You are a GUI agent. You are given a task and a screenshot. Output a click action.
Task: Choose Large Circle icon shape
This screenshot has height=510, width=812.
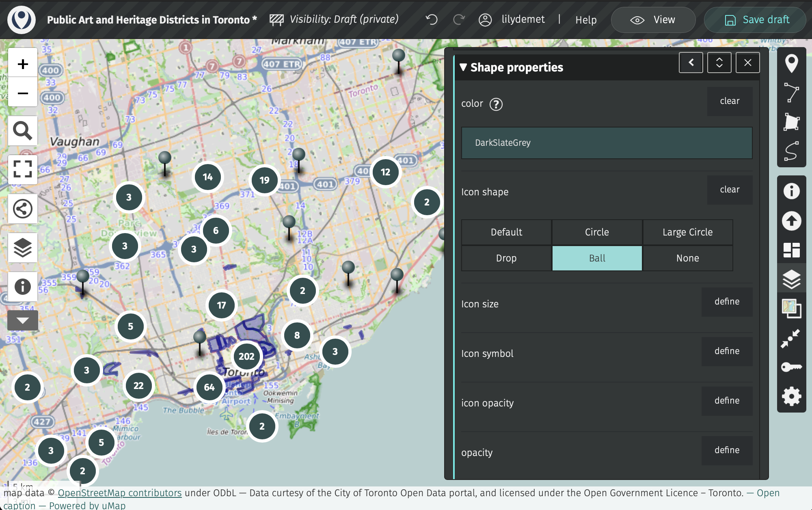[x=687, y=232]
